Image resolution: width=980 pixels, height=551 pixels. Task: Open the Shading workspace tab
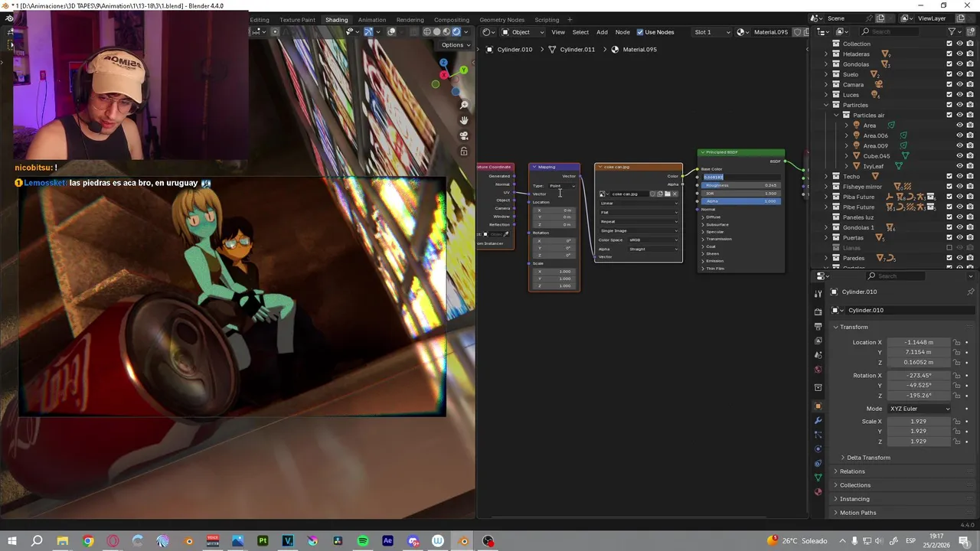click(336, 20)
